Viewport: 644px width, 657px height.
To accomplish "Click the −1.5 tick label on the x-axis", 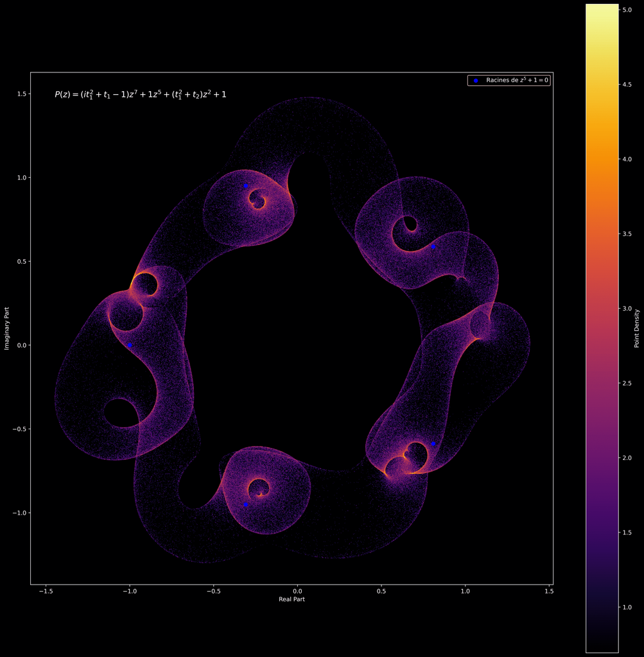I will [46, 590].
